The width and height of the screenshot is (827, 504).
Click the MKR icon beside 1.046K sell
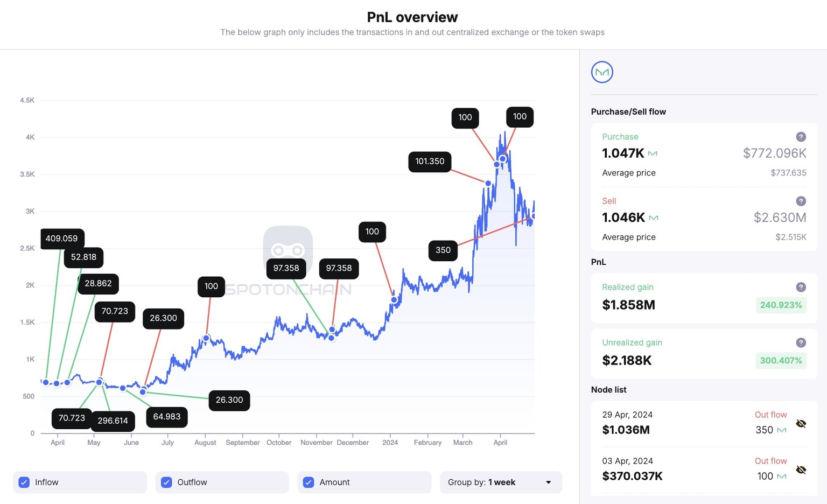click(x=654, y=218)
